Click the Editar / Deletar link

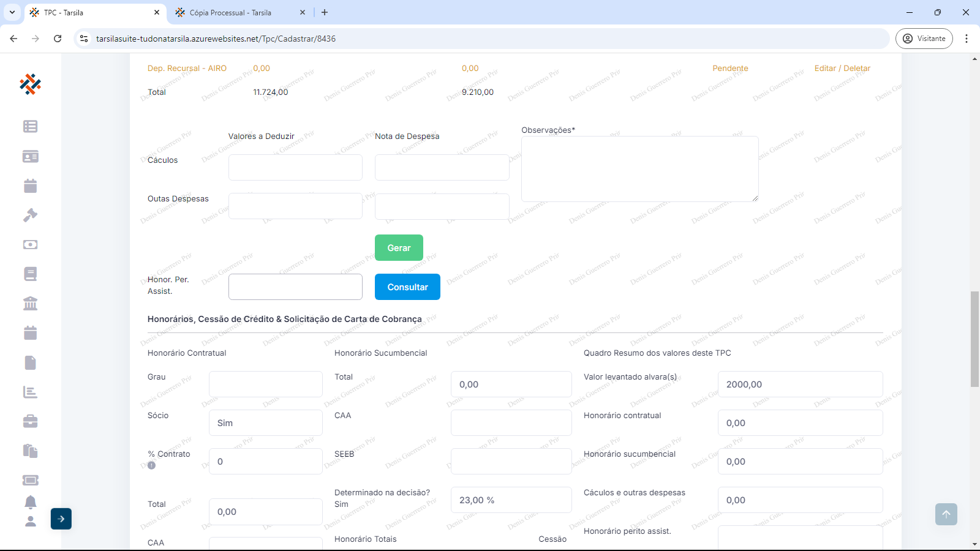(x=842, y=69)
